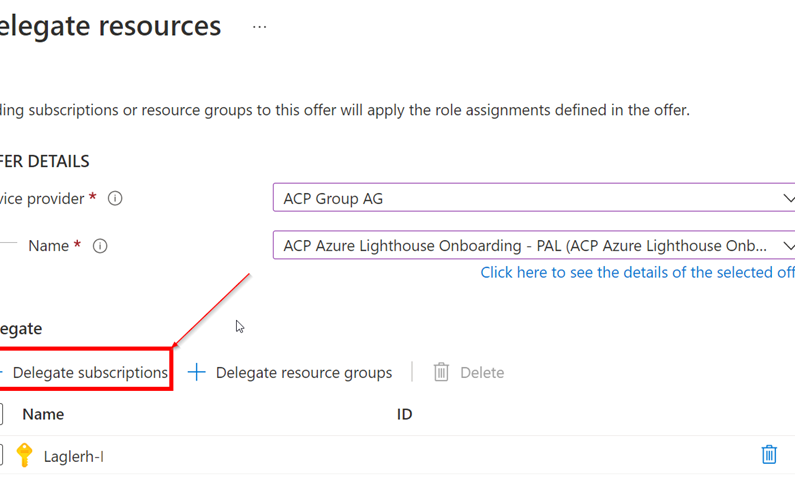Image resolution: width=795 pixels, height=499 pixels.
Task: Click the trash icon beside Delete
Action: coord(441,372)
